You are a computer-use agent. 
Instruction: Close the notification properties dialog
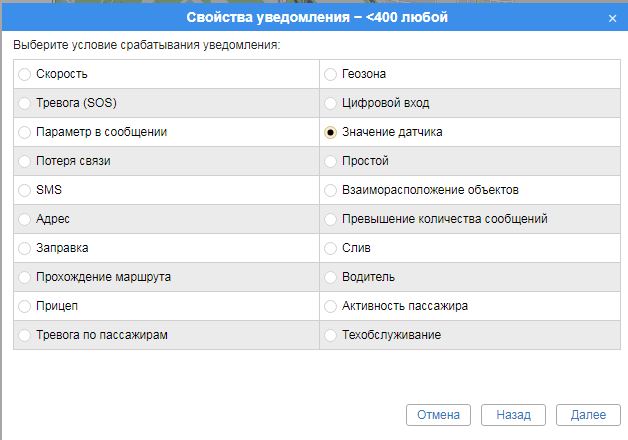[x=612, y=18]
